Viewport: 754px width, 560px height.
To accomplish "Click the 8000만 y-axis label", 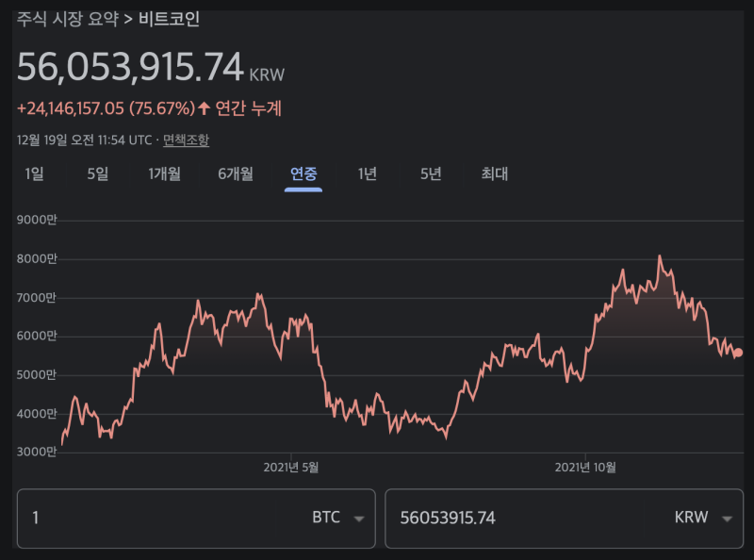I will click(x=37, y=259).
